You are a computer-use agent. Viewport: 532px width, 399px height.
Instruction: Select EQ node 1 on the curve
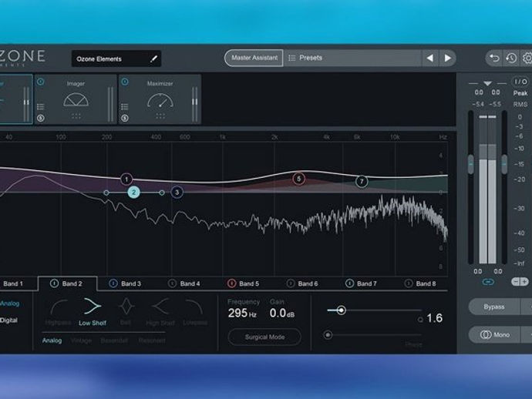click(x=126, y=179)
